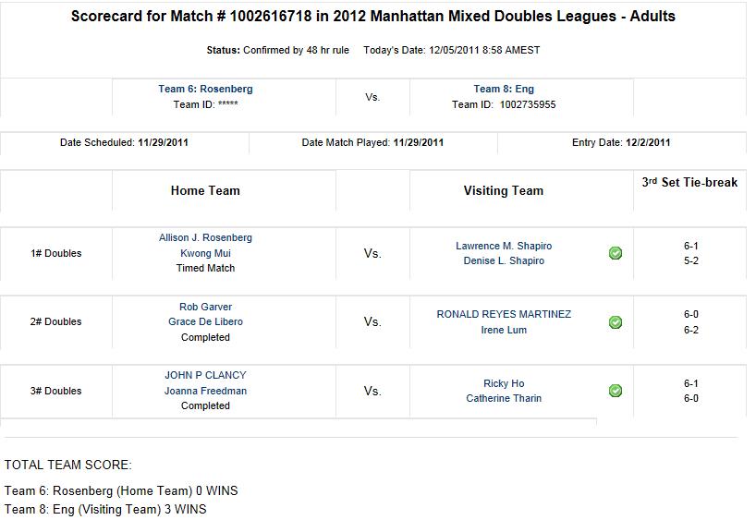Click Ricky Ho's player link
This screenshot has width=756, height=532.
click(x=504, y=383)
